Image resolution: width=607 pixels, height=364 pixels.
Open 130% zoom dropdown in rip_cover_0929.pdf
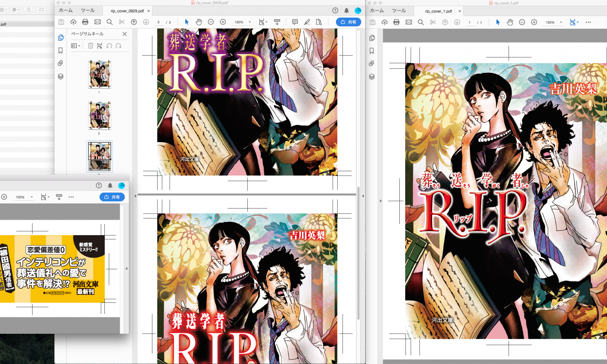pos(250,22)
